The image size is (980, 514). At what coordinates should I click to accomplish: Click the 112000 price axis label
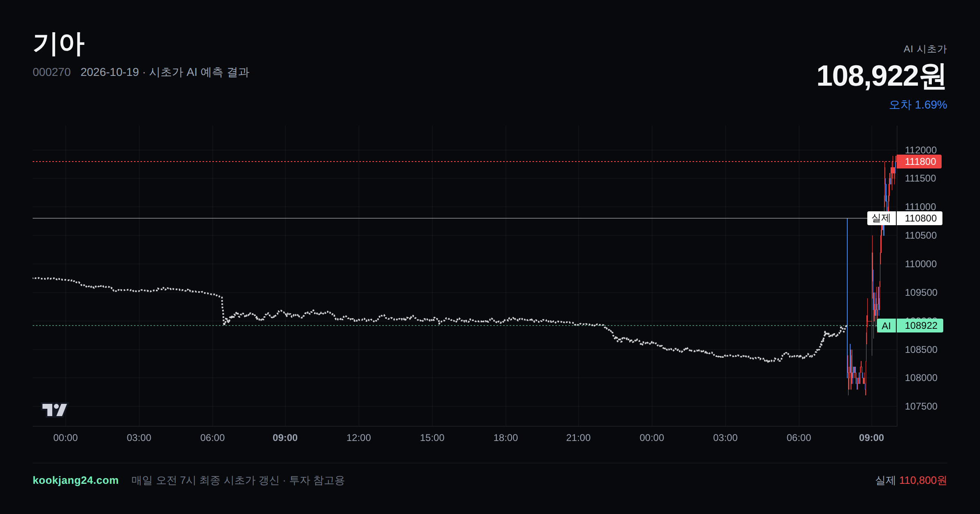pos(921,150)
